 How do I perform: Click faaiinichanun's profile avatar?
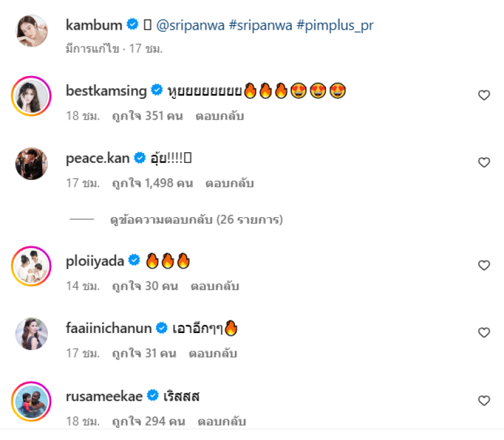point(31,334)
